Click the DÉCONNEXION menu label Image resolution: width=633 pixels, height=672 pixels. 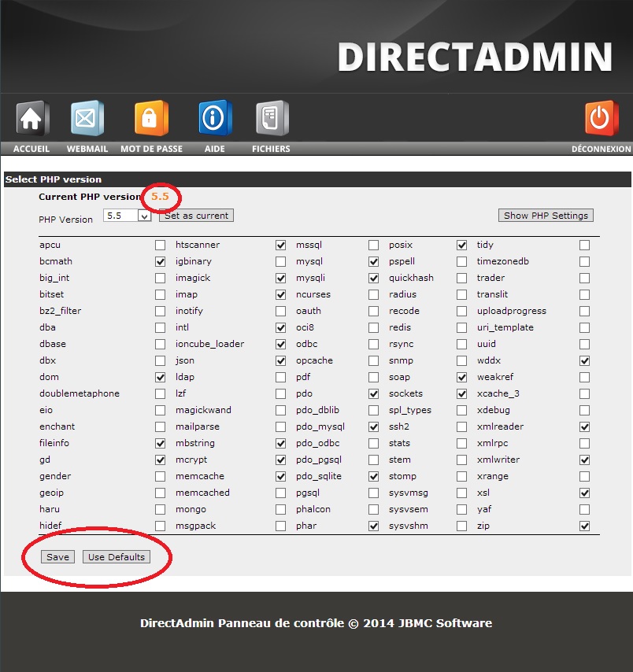tap(601, 149)
